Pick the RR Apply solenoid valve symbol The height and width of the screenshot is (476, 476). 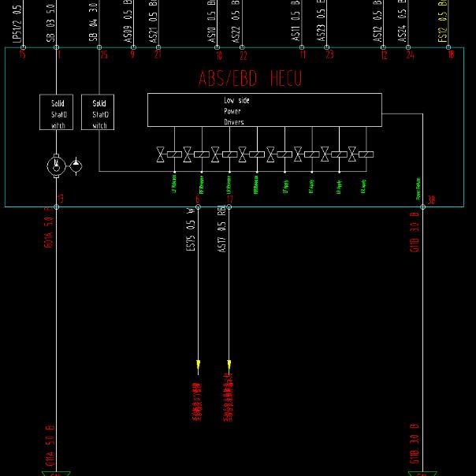coord(361,154)
